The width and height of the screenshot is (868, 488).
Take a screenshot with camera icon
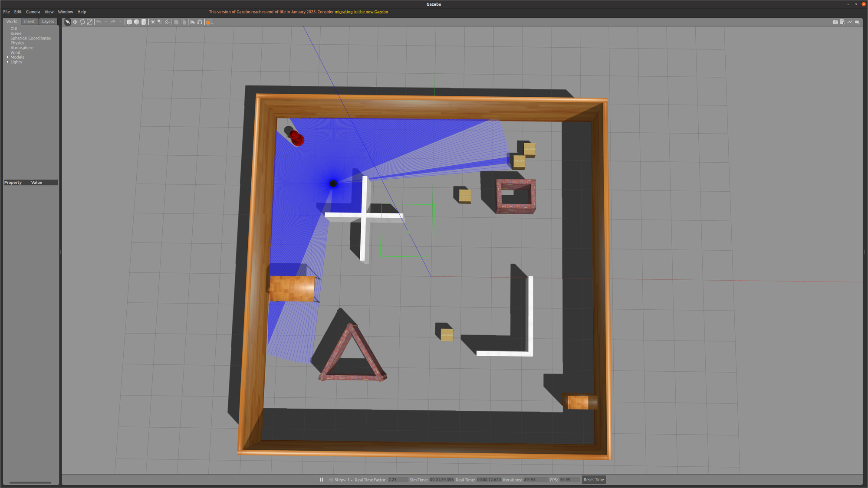pyautogui.click(x=835, y=22)
